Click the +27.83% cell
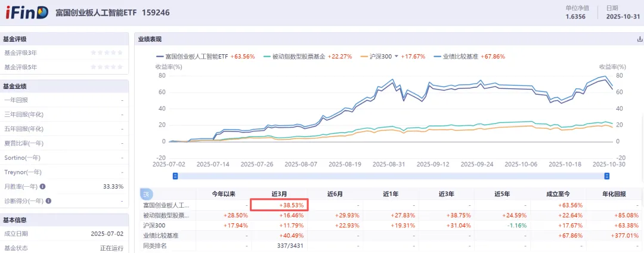The width and height of the screenshot is (644, 253). tap(403, 215)
